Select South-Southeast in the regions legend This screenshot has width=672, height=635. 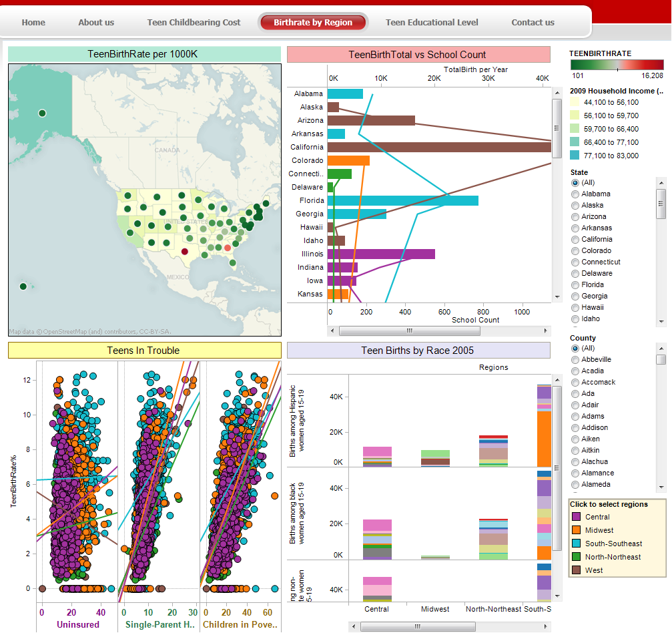coord(613,544)
